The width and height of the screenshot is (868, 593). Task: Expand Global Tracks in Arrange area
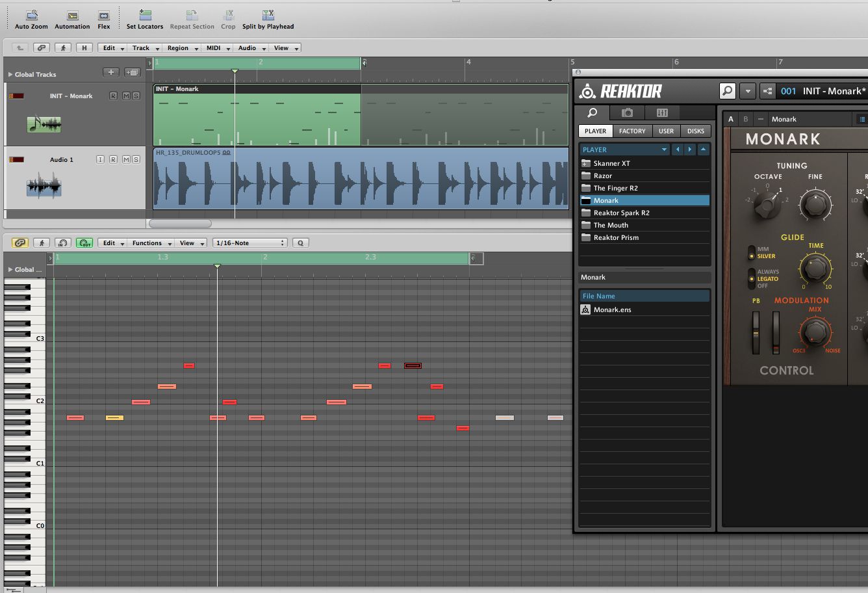10,75
